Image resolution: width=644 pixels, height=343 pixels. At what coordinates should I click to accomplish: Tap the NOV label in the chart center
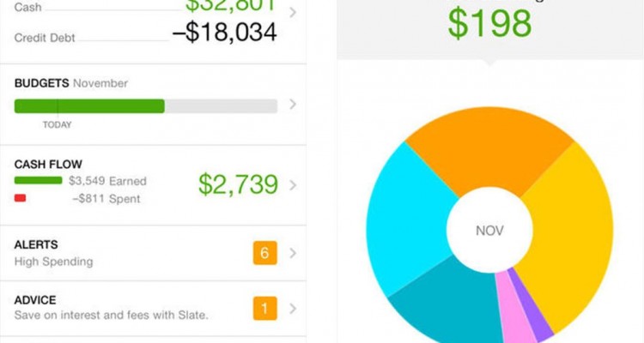489,231
